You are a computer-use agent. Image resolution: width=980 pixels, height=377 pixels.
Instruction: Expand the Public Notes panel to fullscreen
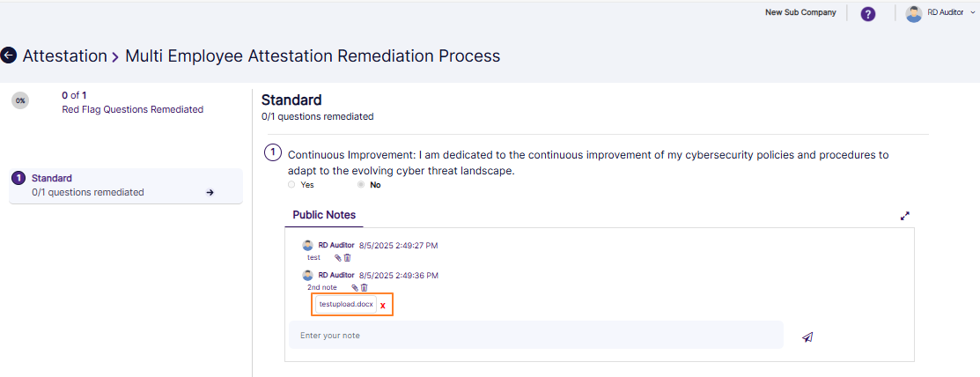click(904, 216)
